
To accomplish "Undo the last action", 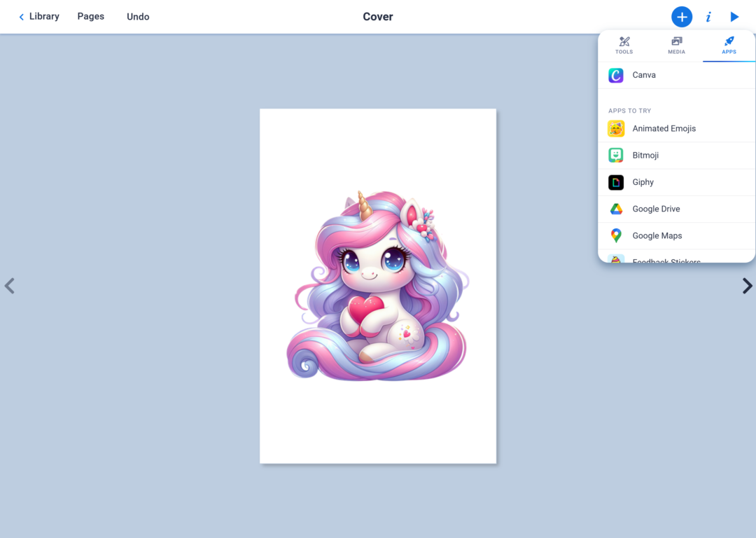I will click(x=138, y=16).
